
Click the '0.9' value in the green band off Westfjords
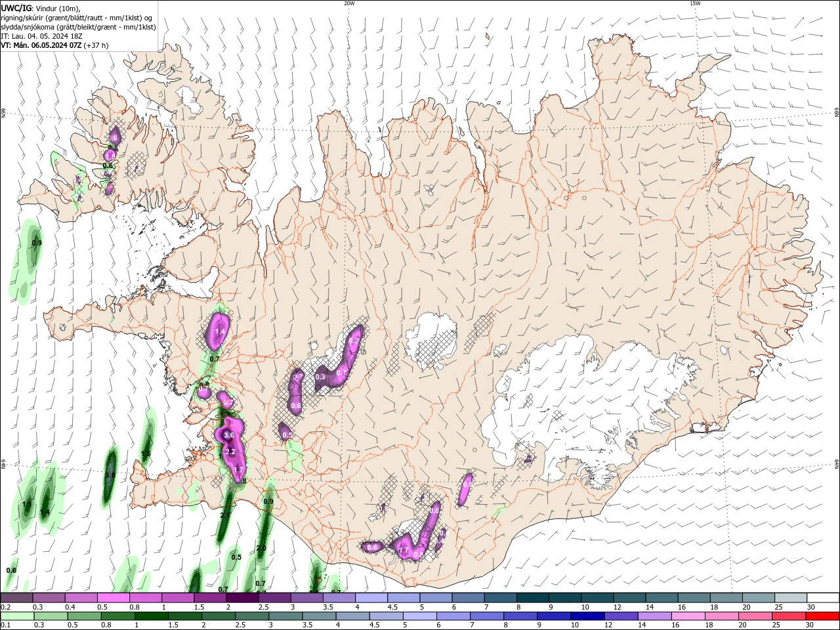click(x=37, y=243)
